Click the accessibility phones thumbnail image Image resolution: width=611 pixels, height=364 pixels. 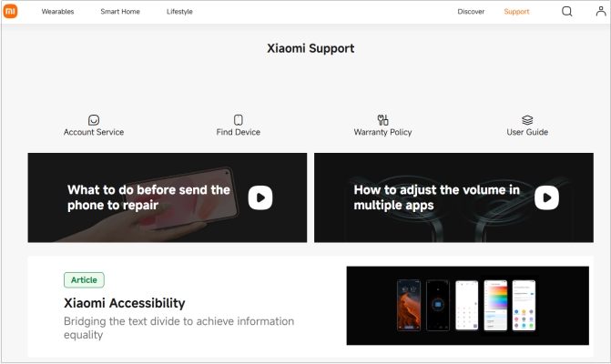(x=468, y=306)
